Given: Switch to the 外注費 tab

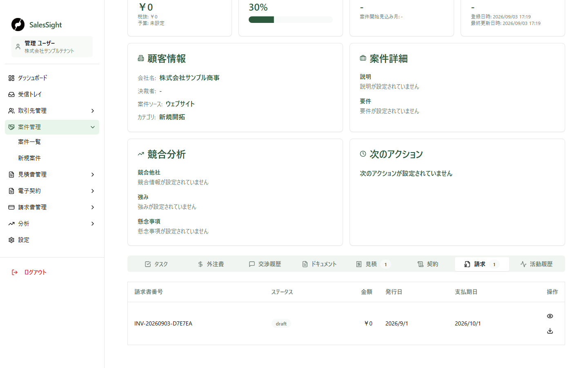Looking at the screenshot, I should (211, 264).
